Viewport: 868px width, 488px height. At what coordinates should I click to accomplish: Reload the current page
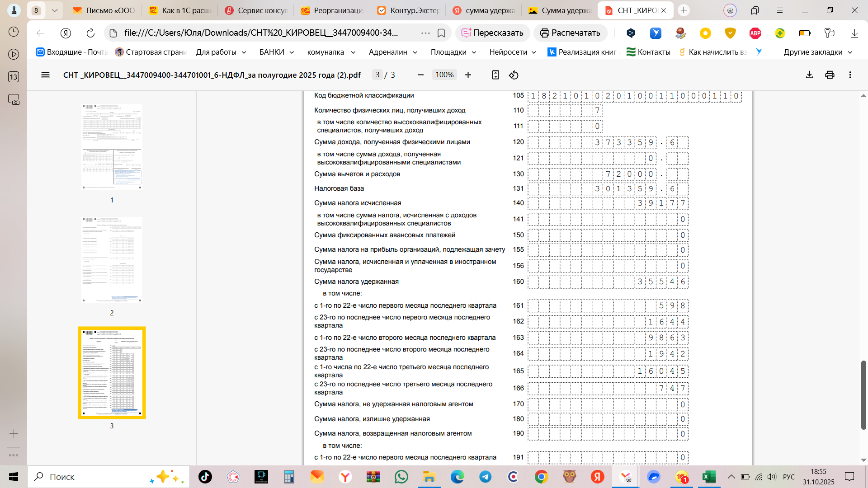[90, 33]
